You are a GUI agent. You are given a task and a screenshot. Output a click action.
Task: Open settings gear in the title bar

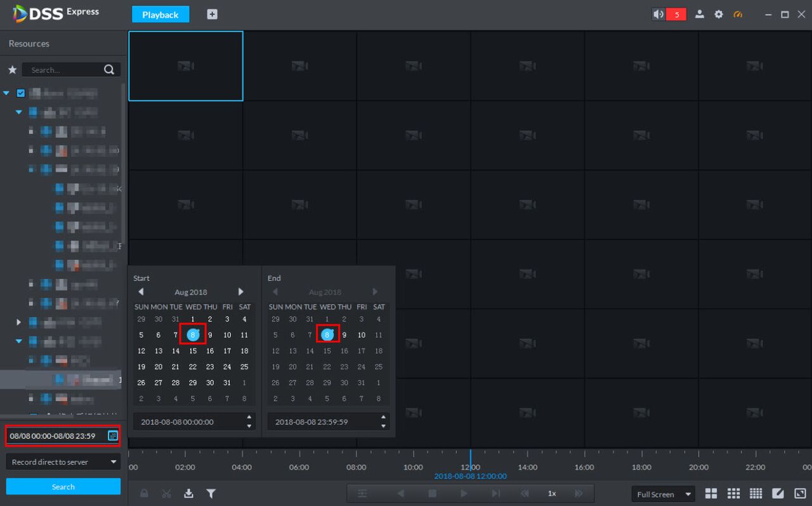[x=719, y=14]
